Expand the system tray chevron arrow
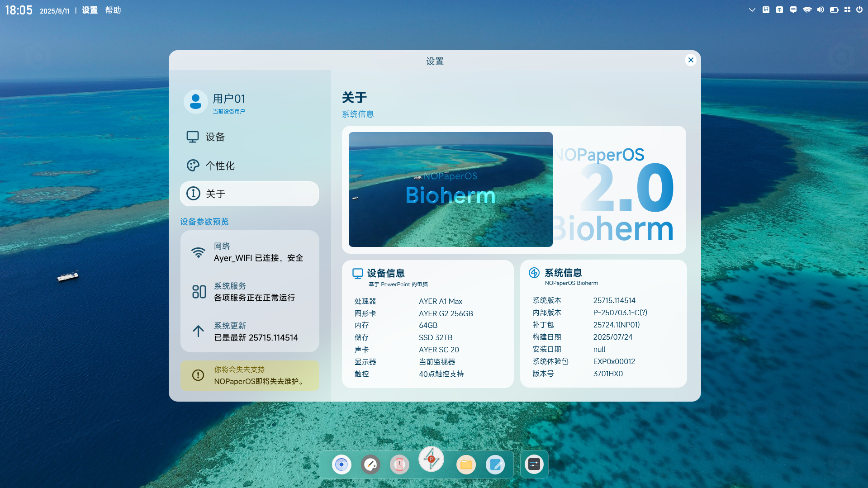This screenshot has width=868, height=488. click(x=752, y=10)
